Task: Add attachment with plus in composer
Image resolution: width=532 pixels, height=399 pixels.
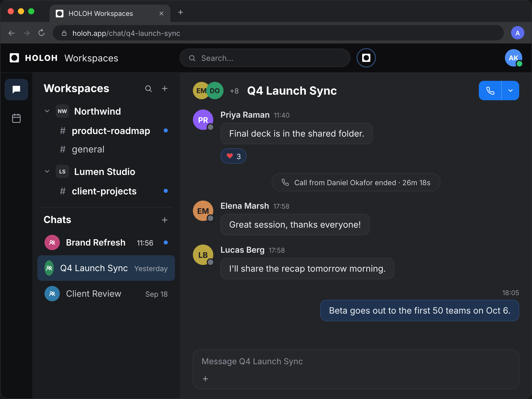Action: point(205,379)
